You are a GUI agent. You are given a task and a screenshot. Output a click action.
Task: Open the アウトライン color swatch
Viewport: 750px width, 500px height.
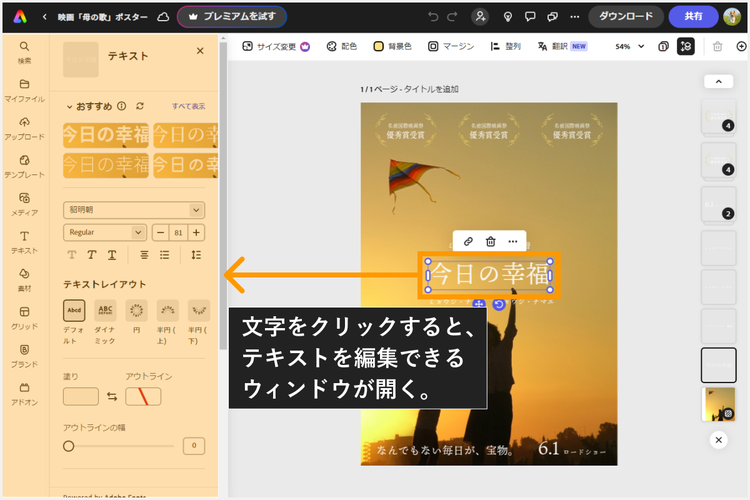[x=143, y=396]
